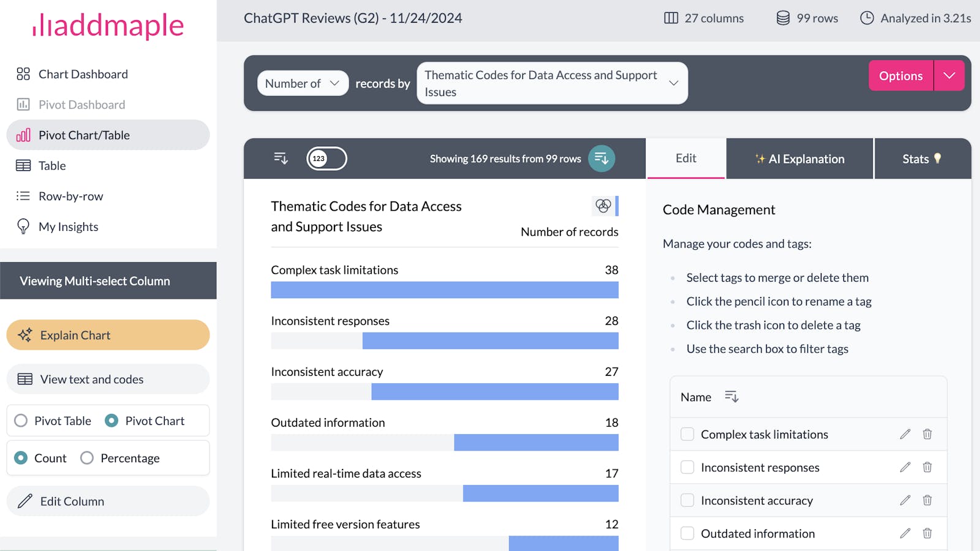Open the Stats tab
This screenshot has height=551, width=980.
pos(921,159)
